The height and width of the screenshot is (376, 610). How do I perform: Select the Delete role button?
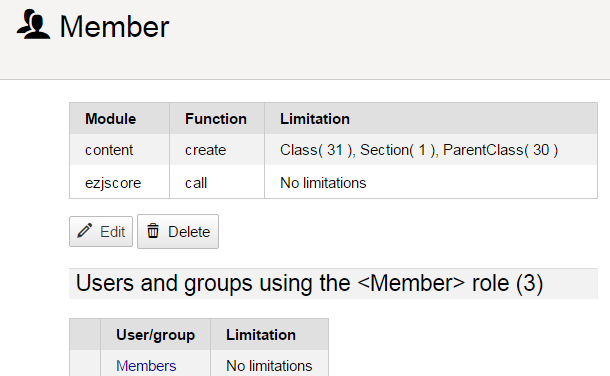[178, 232]
